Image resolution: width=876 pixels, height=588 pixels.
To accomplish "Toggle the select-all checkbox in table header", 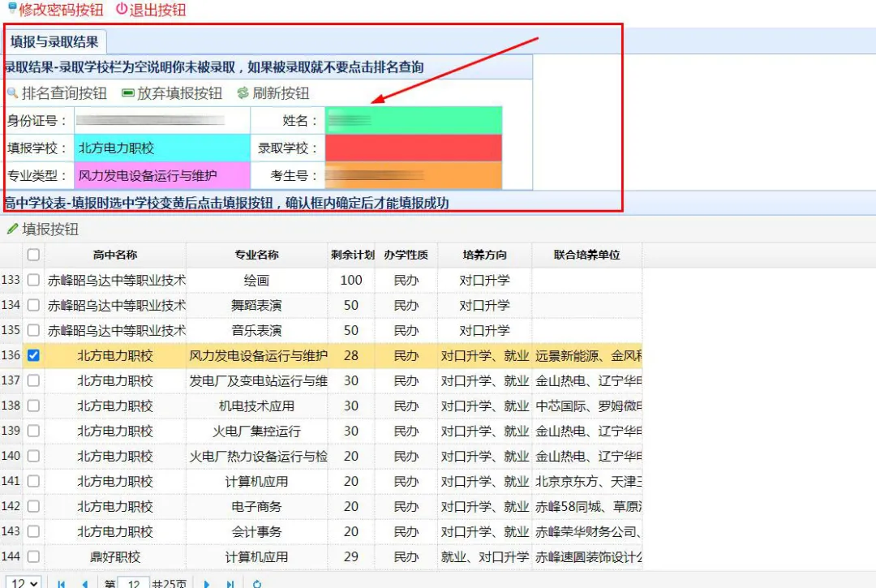I will pyautogui.click(x=33, y=255).
